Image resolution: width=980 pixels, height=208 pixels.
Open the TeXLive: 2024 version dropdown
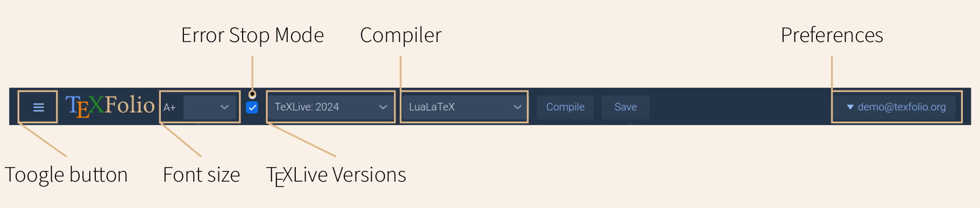tap(331, 107)
